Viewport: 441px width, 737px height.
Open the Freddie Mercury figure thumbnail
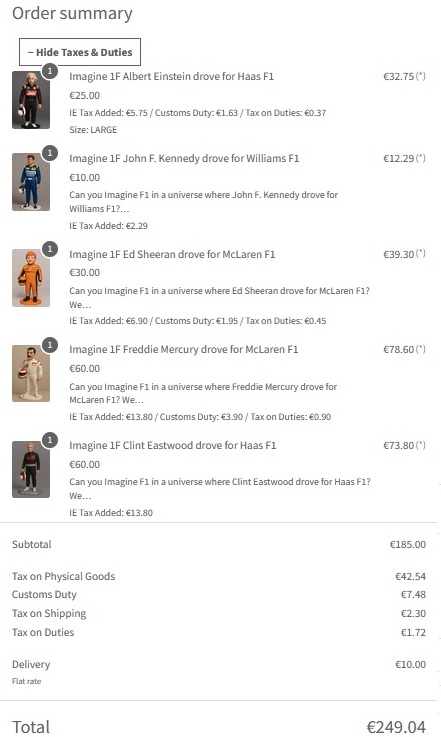(x=31, y=373)
